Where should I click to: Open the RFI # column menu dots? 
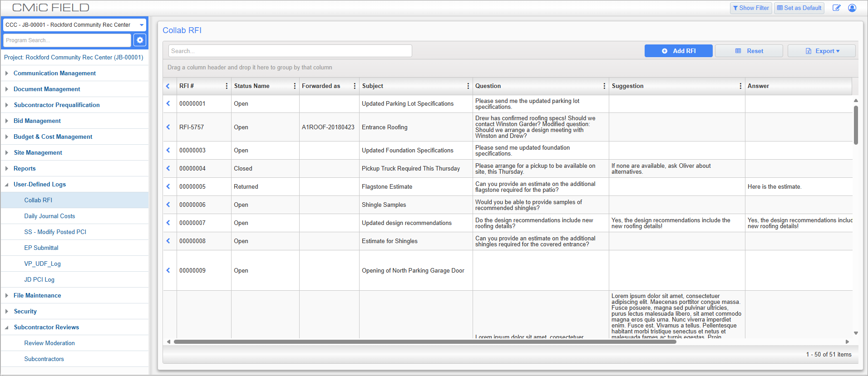pyautogui.click(x=227, y=86)
